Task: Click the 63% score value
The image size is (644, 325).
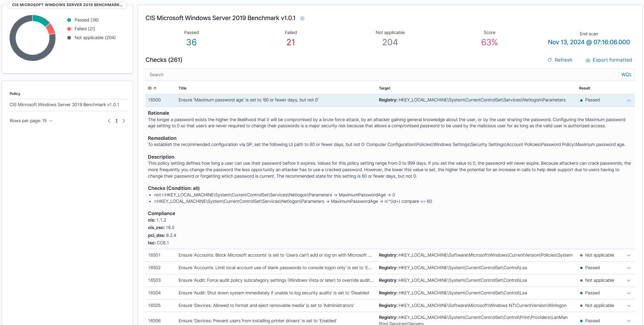Action: pyautogui.click(x=489, y=42)
